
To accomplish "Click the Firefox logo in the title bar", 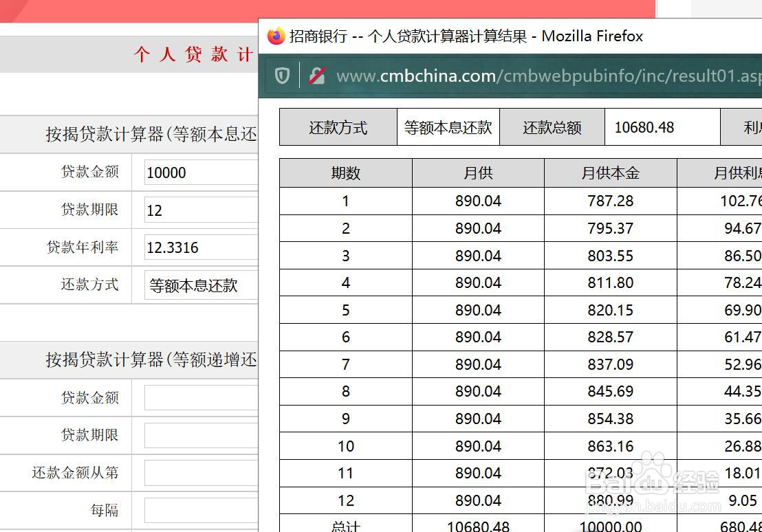I will coord(276,35).
